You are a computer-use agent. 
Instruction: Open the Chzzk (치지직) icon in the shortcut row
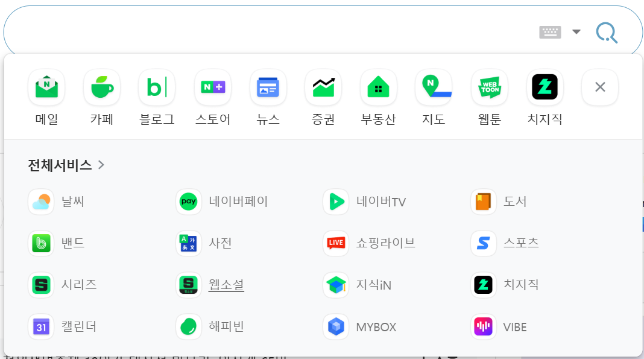pos(545,87)
